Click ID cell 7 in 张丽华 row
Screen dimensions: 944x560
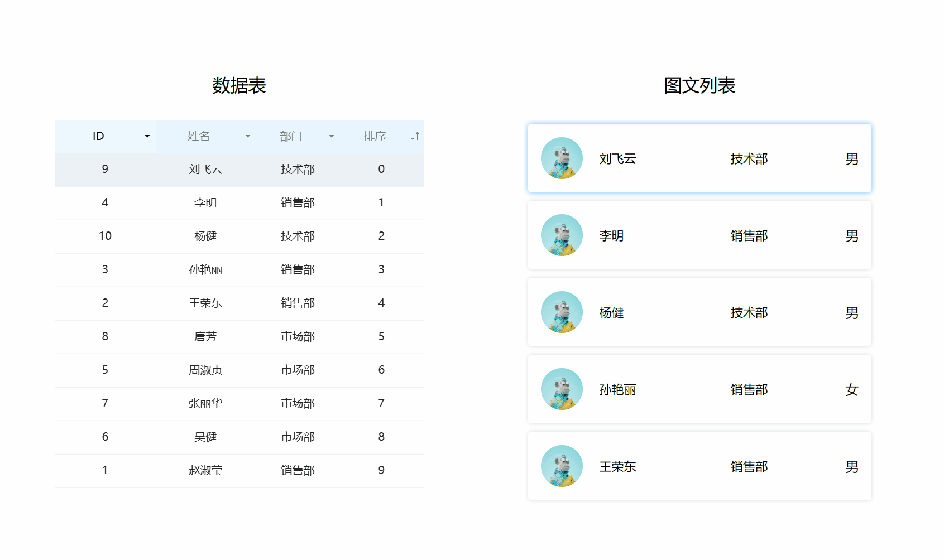(x=105, y=404)
